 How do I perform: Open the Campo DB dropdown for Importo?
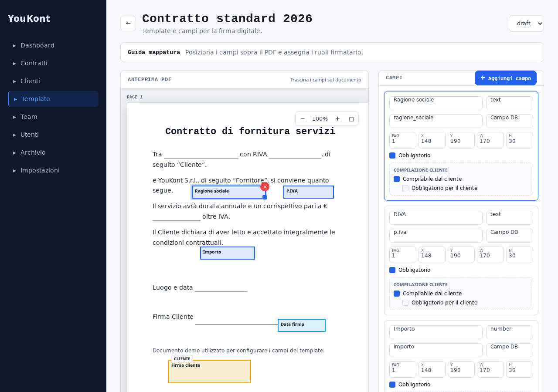click(x=510, y=350)
